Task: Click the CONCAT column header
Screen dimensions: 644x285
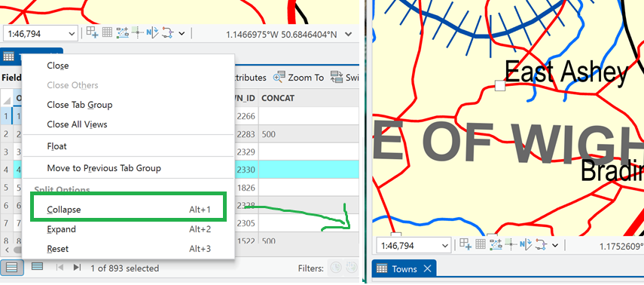Action: click(278, 98)
